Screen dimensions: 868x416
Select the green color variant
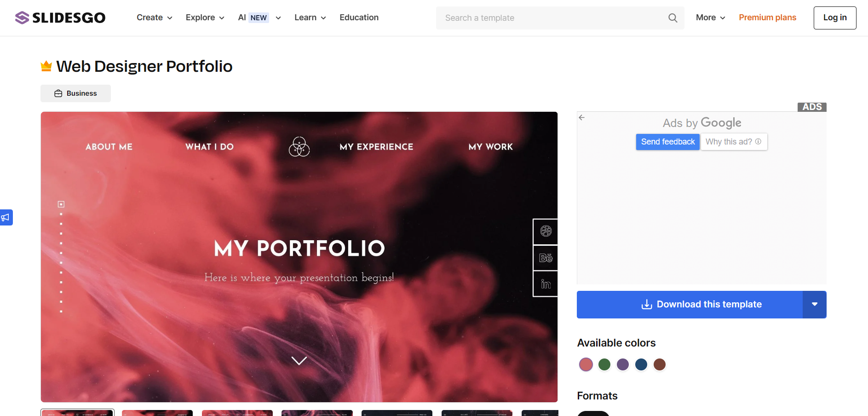(x=604, y=364)
